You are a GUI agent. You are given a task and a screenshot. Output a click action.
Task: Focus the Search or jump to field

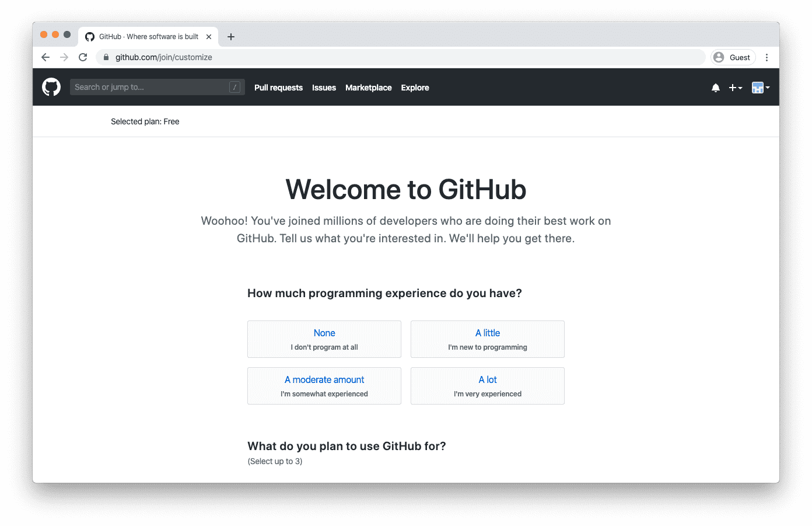point(157,87)
